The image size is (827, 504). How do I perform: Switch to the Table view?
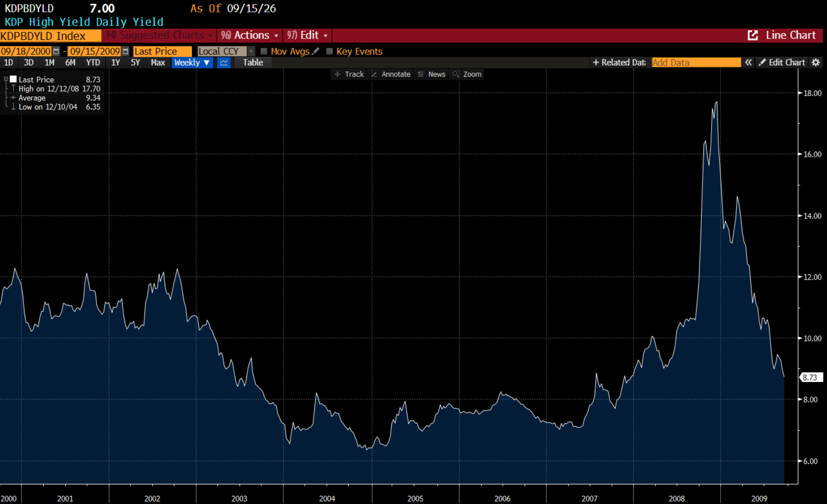pos(253,62)
